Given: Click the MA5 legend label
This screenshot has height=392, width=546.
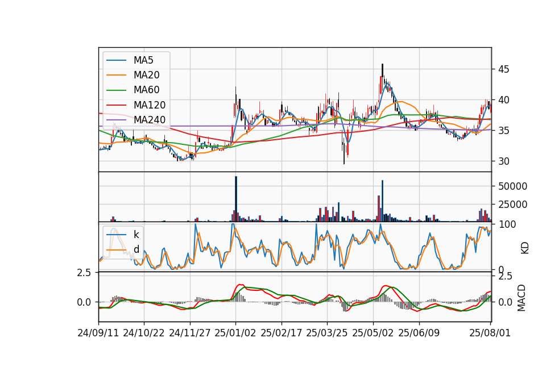Looking at the screenshot, I should 143,60.
